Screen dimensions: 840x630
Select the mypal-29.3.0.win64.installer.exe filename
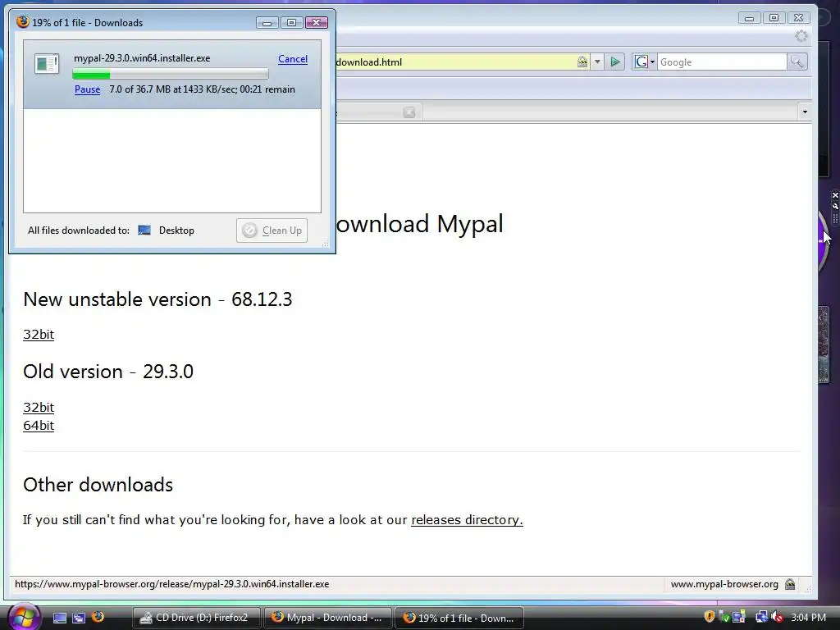142,58
